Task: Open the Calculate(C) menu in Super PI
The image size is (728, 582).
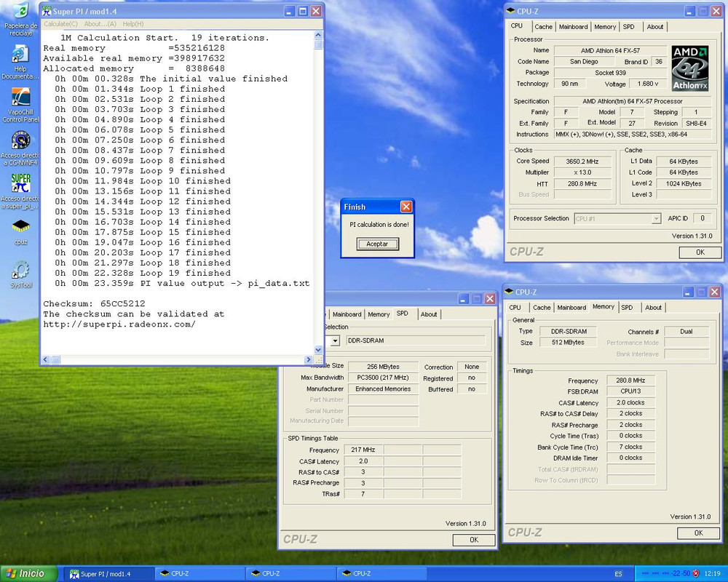Action: (x=60, y=24)
